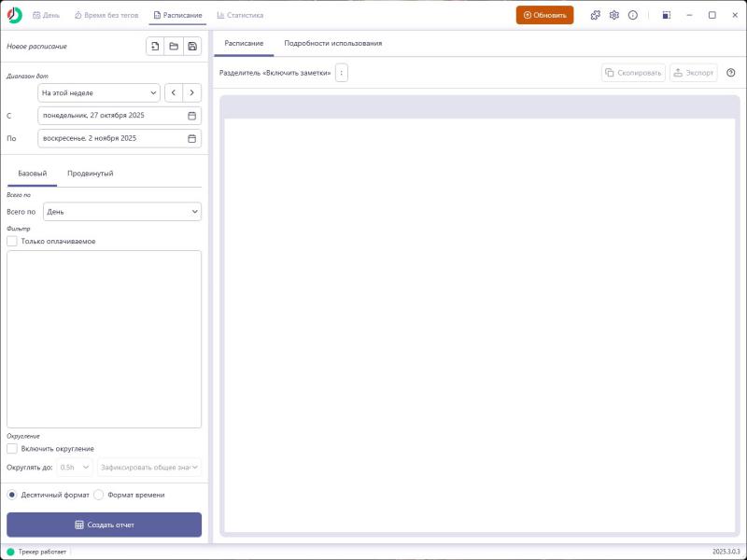
Task: Expand the 'На этой неделе' date range dropdown
Action: click(99, 92)
